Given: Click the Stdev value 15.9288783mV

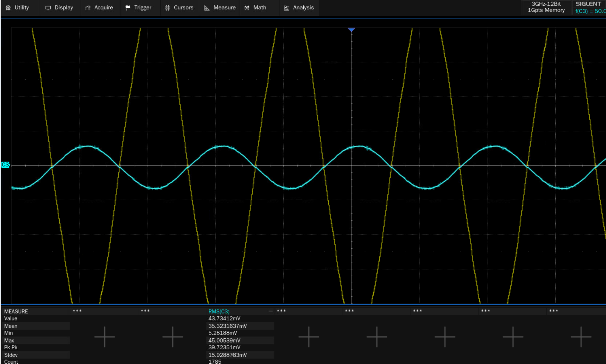Looking at the screenshot, I should click(x=228, y=355).
